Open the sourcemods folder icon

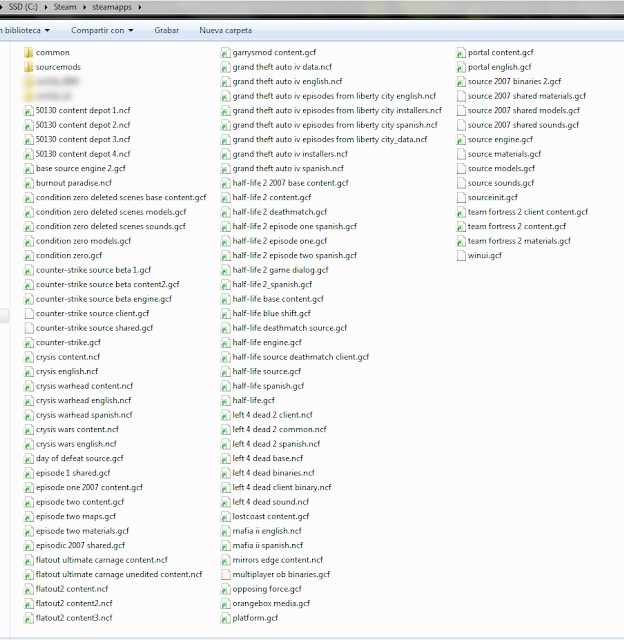coord(29,67)
